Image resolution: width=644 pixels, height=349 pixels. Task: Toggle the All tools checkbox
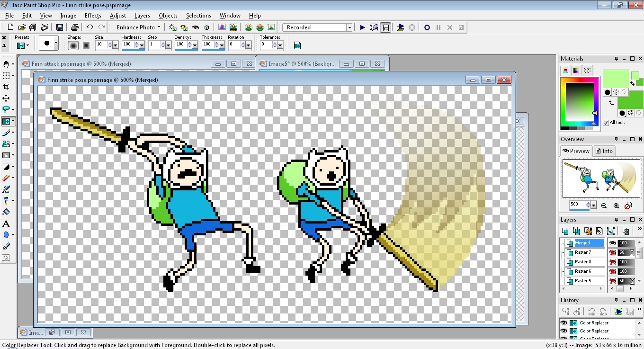coord(606,123)
